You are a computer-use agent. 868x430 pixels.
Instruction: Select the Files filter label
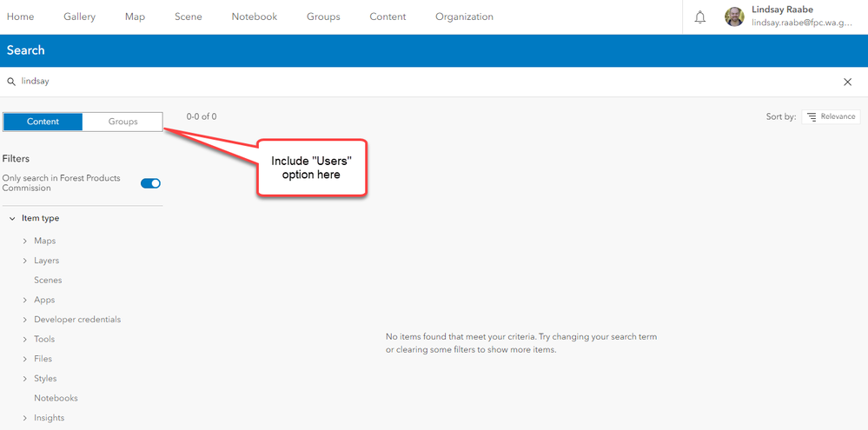43,359
